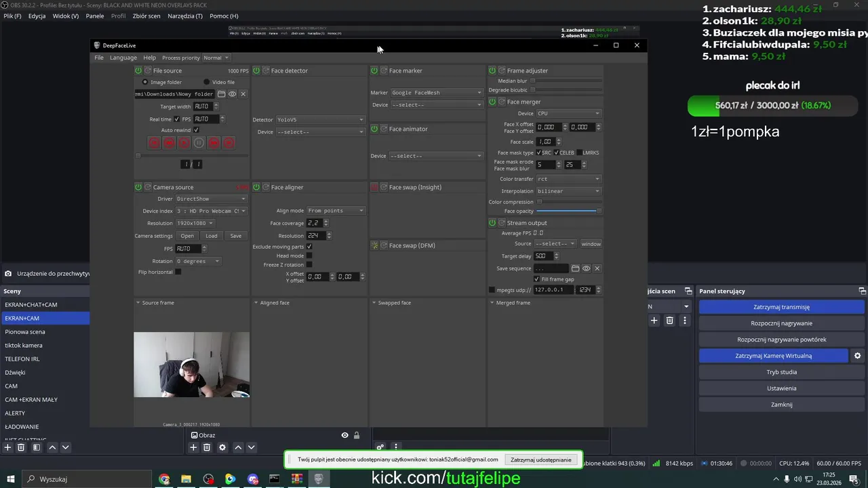Toggle the Face marker power icon
Screen dimensions: 868x488
tap(374, 70)
